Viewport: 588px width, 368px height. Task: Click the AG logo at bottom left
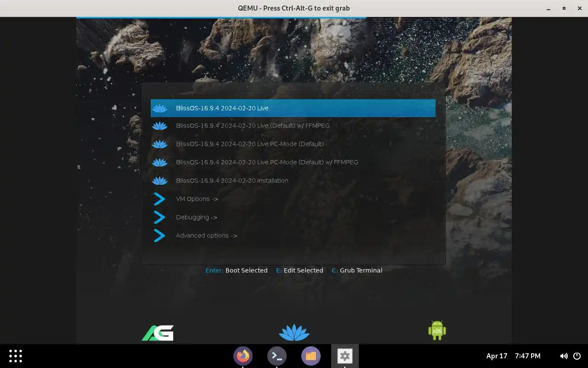[x=158, y=333]
